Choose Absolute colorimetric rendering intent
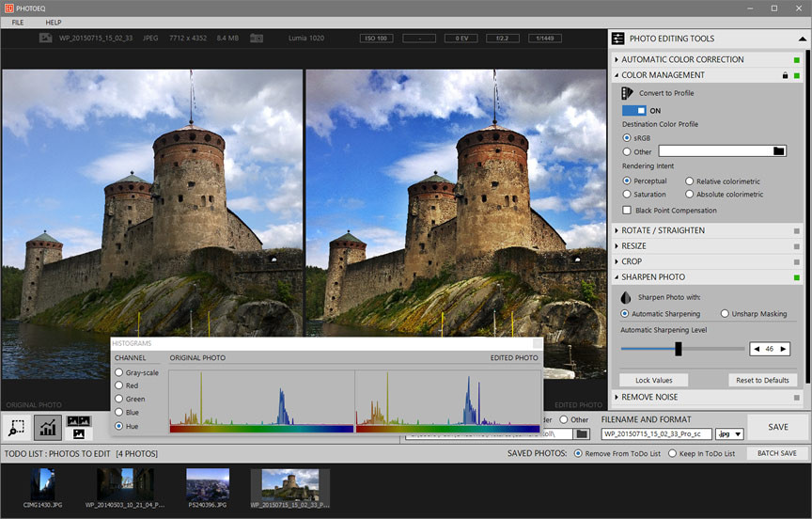 click(x=689, y=195)
